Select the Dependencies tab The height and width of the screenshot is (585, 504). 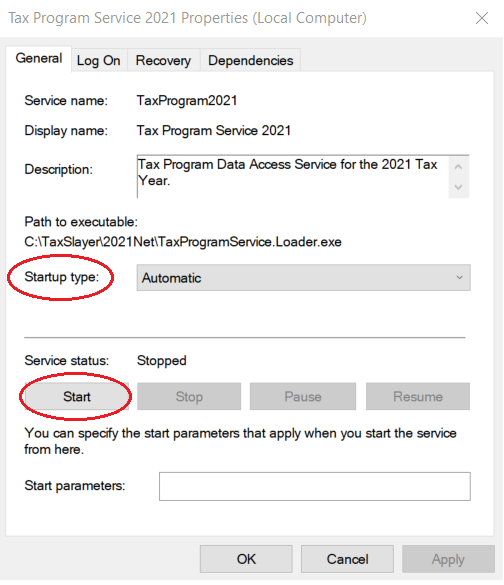[x=250, y=60]
